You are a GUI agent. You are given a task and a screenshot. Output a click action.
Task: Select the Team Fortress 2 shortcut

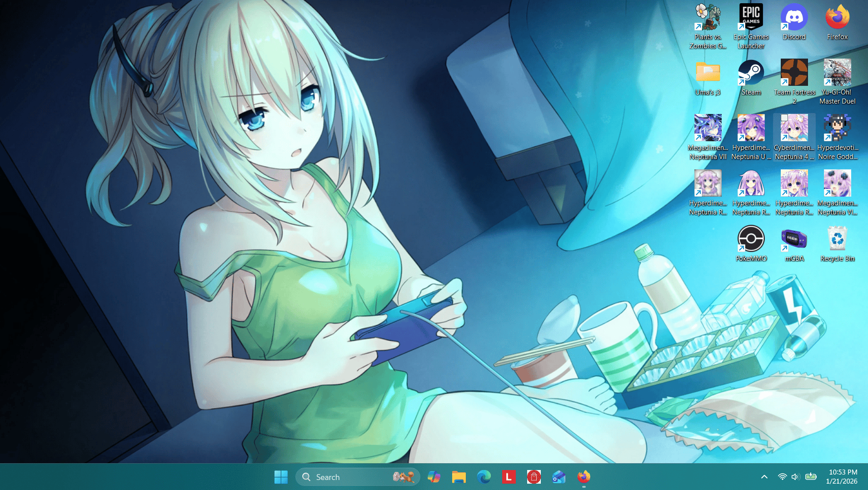[x=794, y=82]
